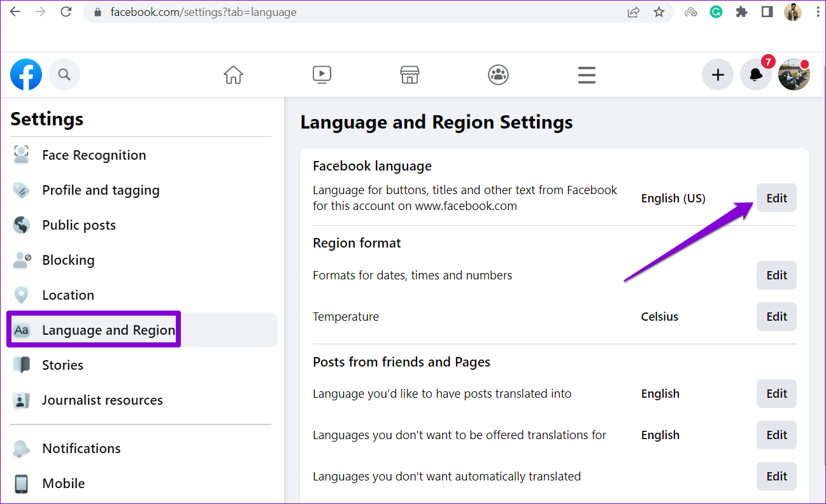826x504 pixels.
Task: Open Facebook account profile picture
Action: [x=794, y=74]
